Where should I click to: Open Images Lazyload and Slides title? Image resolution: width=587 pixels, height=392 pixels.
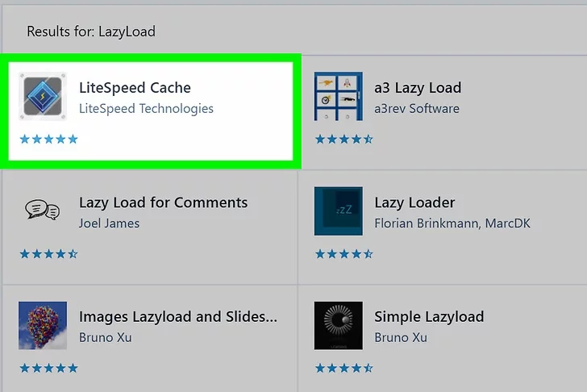177,317
